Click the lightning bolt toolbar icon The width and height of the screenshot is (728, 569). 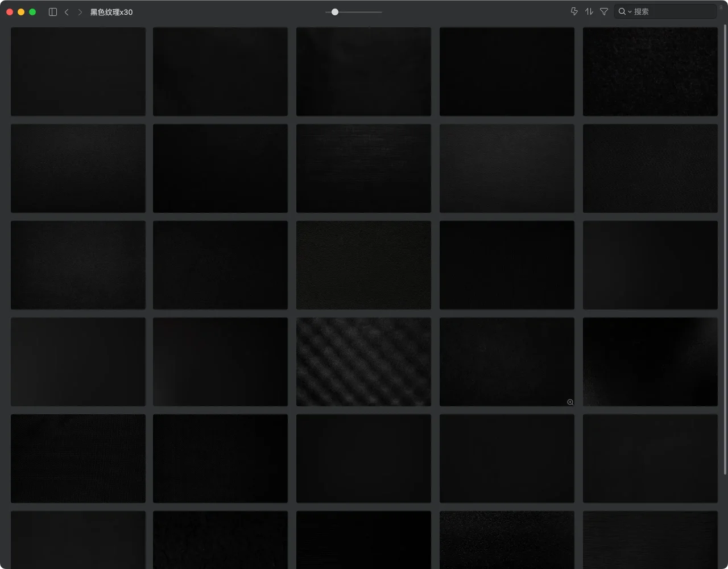[574, 11]
